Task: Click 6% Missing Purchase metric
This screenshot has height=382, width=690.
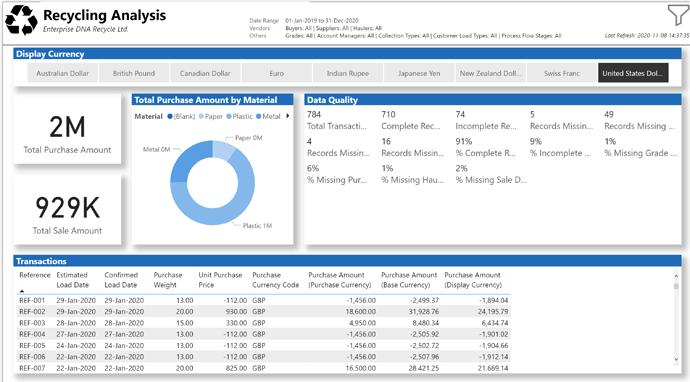Action: tap(312, 169)
